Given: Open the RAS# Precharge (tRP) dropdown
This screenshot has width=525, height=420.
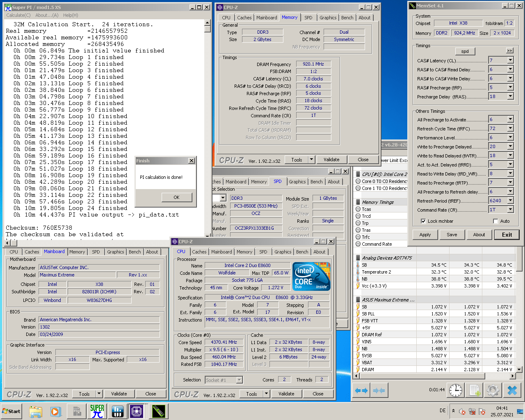Looking at the screenshot, I should pyautogui.click(x=511, y=87).
